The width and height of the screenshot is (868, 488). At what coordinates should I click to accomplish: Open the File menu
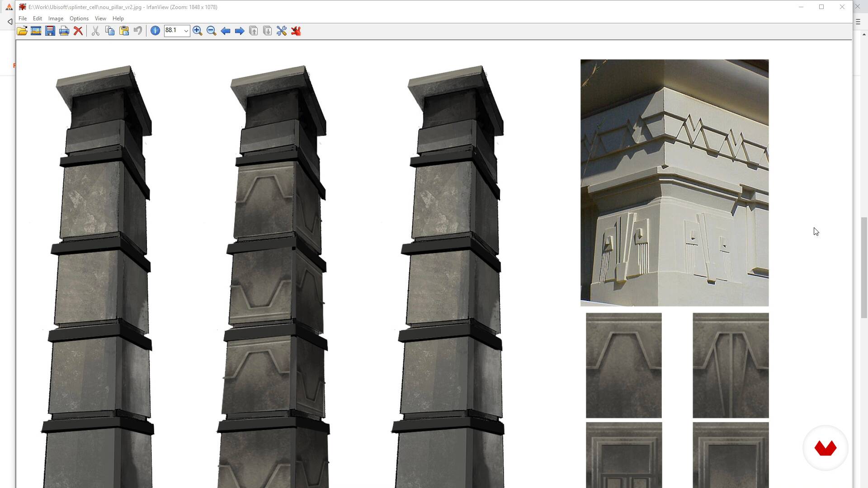[23, 19]
